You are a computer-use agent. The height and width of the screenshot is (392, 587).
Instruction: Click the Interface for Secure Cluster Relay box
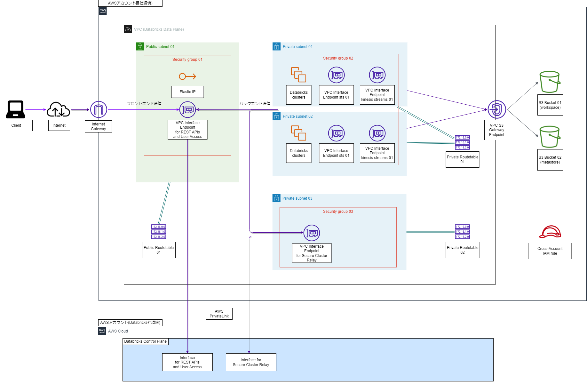click(251, 362)
